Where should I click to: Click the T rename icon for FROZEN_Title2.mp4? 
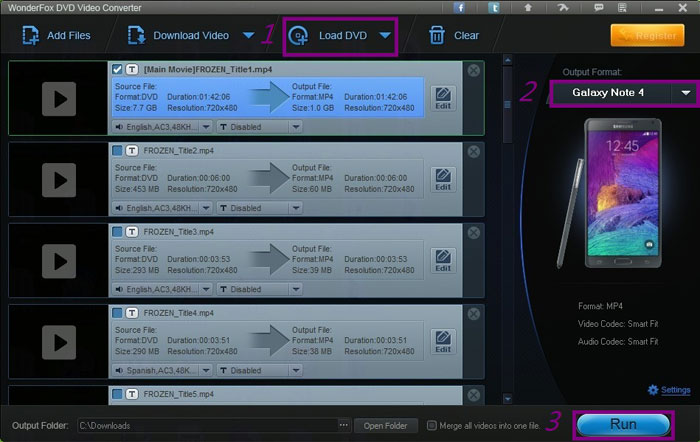132,150
